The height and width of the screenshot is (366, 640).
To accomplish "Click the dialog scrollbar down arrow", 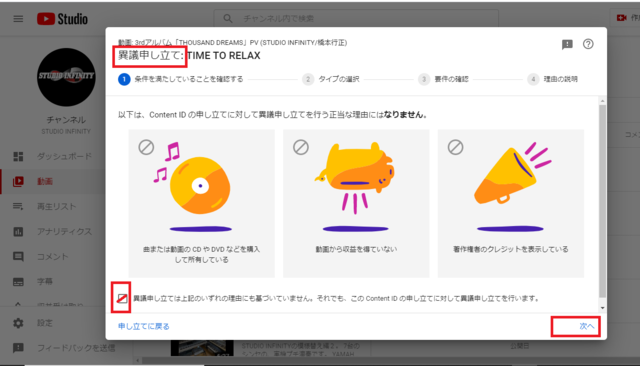I will 602,308.
